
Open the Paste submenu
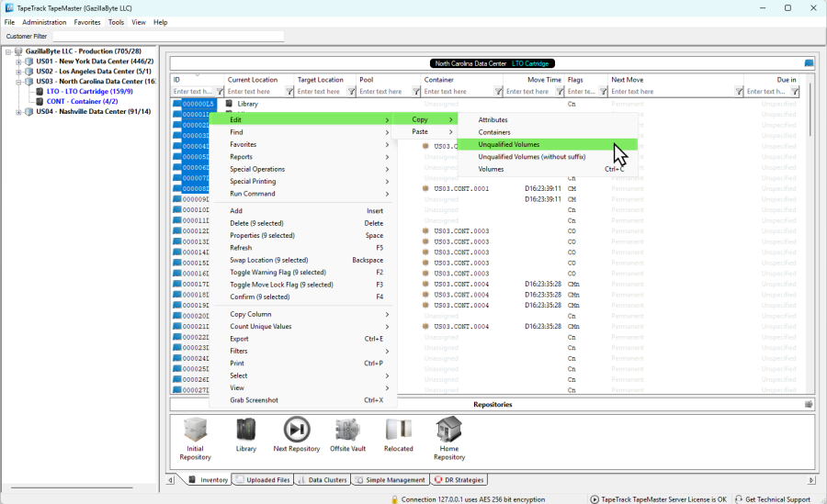(426, 132)
